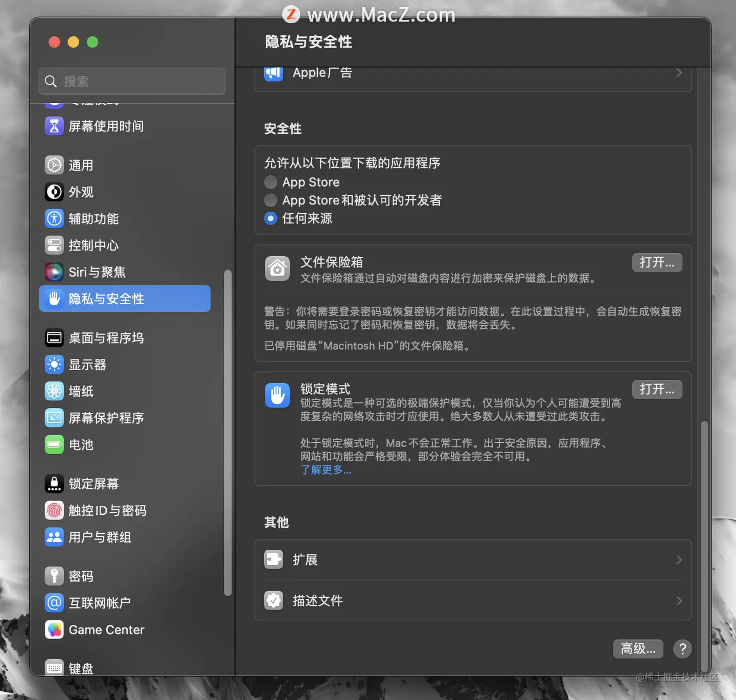The width and height of the screenshot is (736, 700).
Task: Click the Users & Groups (用户与群组) icon
Action: 54,537
